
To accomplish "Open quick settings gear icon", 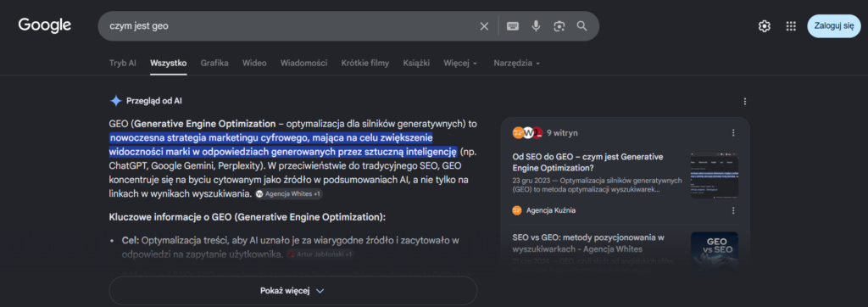I will pyautogui.click(x=765, y=26).
